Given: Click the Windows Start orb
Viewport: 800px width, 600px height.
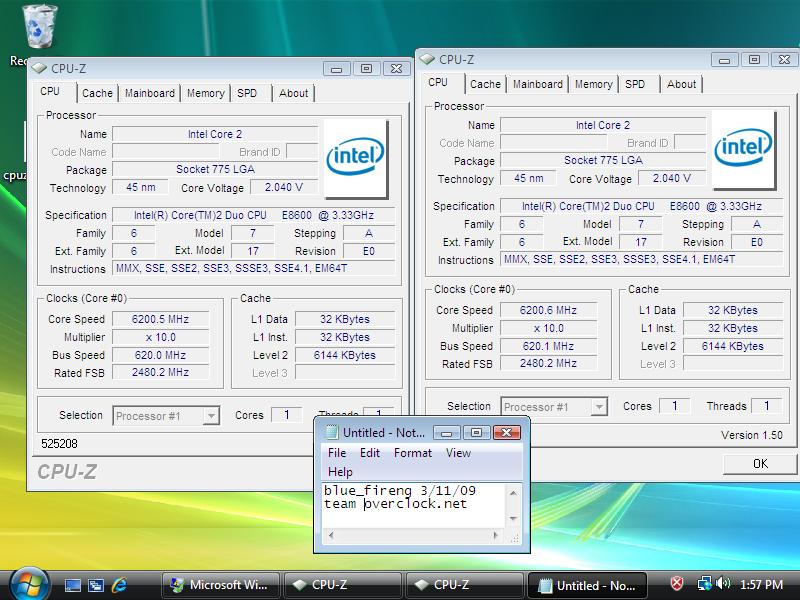Looking at the screenshot, I should point(29,585).
